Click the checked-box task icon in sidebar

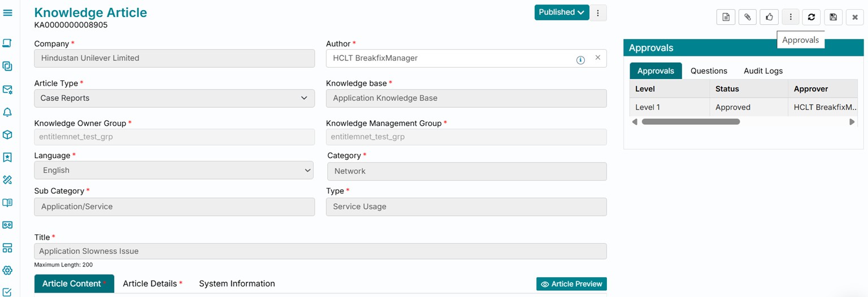click(x=7, y=292)
